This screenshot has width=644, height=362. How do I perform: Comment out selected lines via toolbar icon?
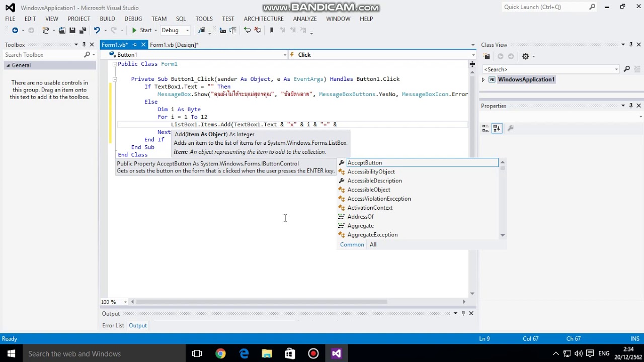(x=247, y=31)
